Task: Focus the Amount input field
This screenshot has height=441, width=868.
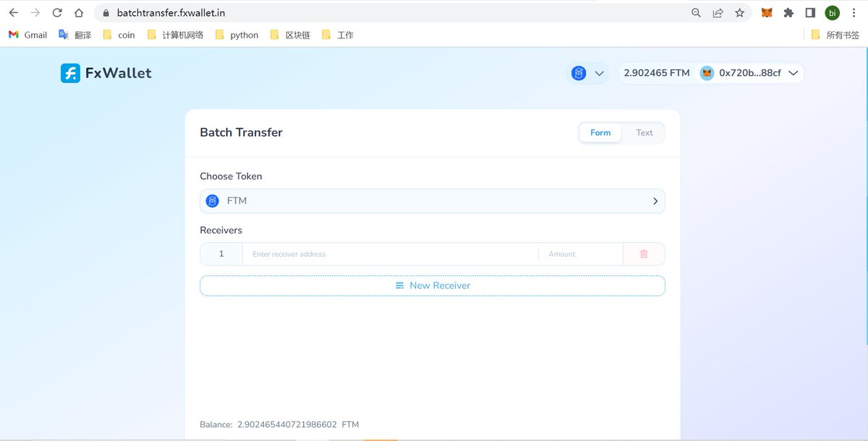Action: (x=581, y=254)
